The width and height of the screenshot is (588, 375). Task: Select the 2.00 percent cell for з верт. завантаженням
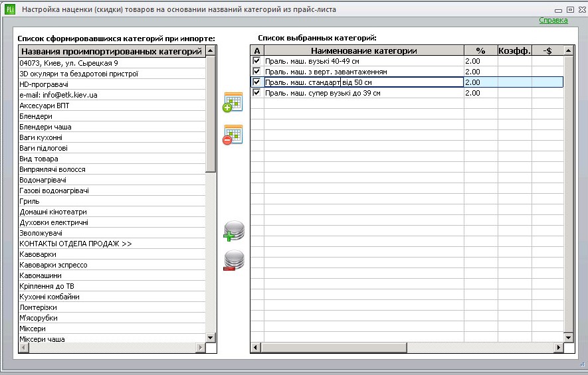click(481, 72)
